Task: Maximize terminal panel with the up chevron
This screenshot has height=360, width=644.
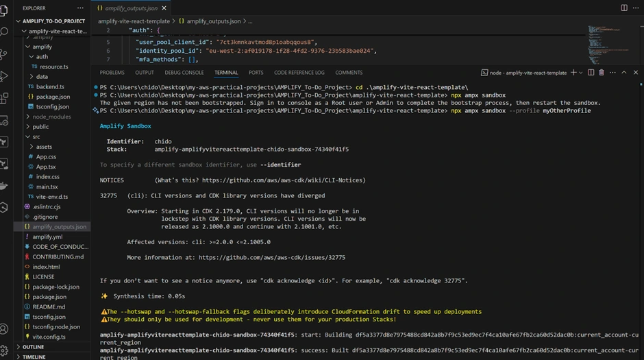Action: click(624, 73)
